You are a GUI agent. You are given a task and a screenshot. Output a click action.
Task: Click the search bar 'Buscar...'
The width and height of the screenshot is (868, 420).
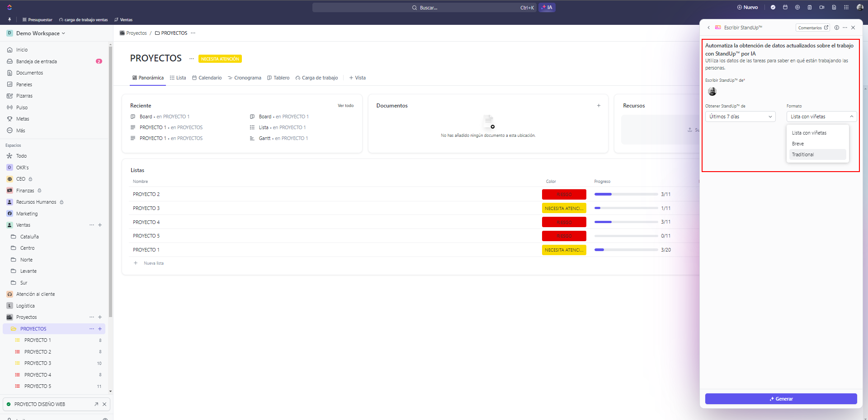pyautogui.click(x=424, y=8)
